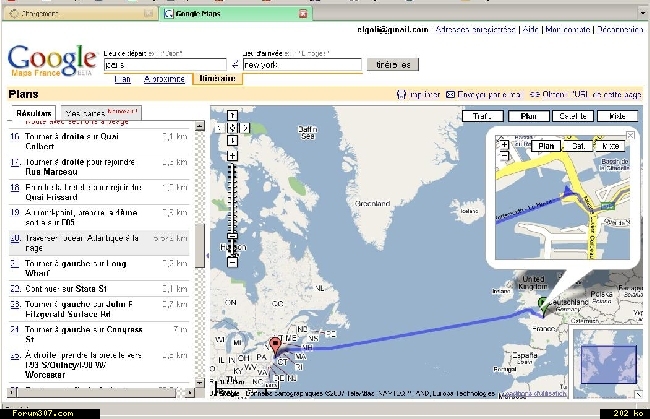
Task: Click the Déconnexion sign-out link
Action: click(620, 29)
